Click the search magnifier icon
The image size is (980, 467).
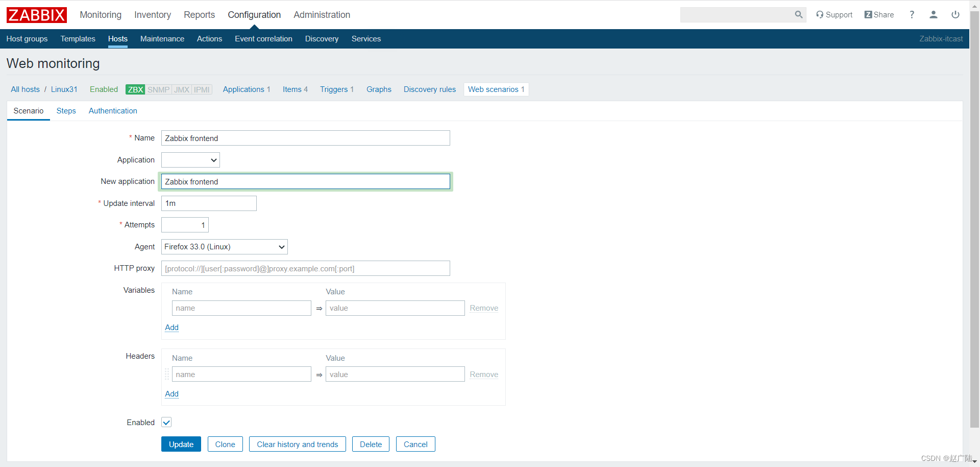click(798, 15)
